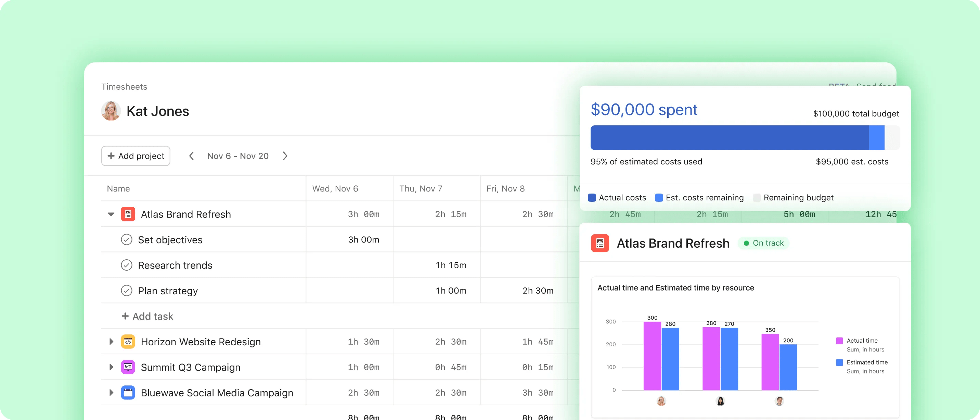Expand the Horizon Website Redesign project
Image resolution: width=980 pixels, height=420 pixels.
[x=111, y=342]
